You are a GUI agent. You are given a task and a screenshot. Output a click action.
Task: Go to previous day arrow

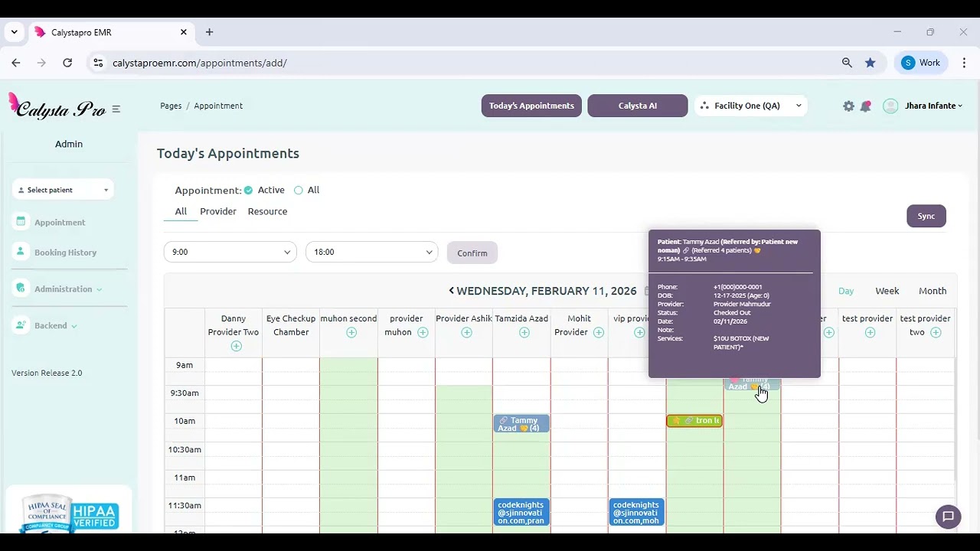coord(452,291)
